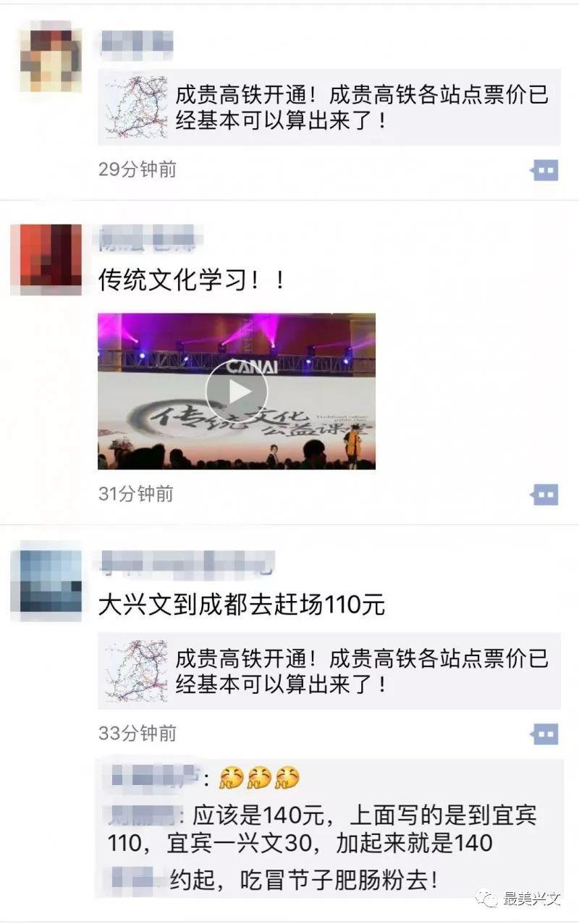Tap blurred username above 大兴文到成都 text
The image size is (579, 924).
(187, 563)
